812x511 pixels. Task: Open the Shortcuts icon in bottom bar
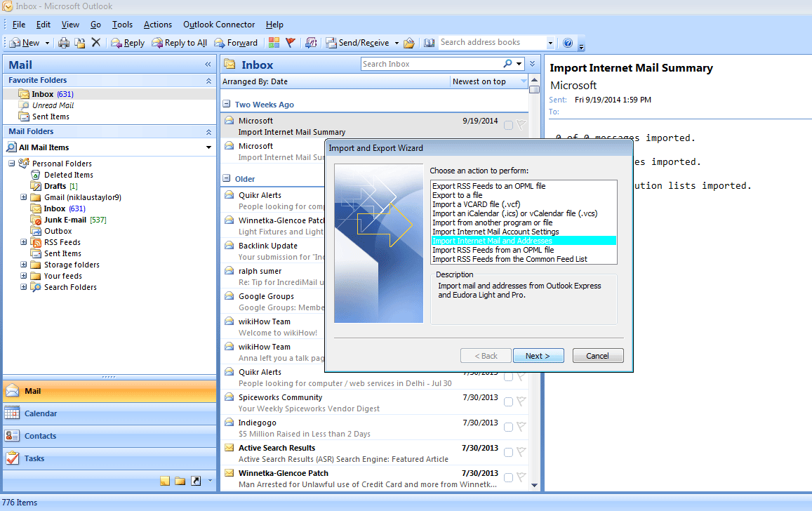point(196,481)
